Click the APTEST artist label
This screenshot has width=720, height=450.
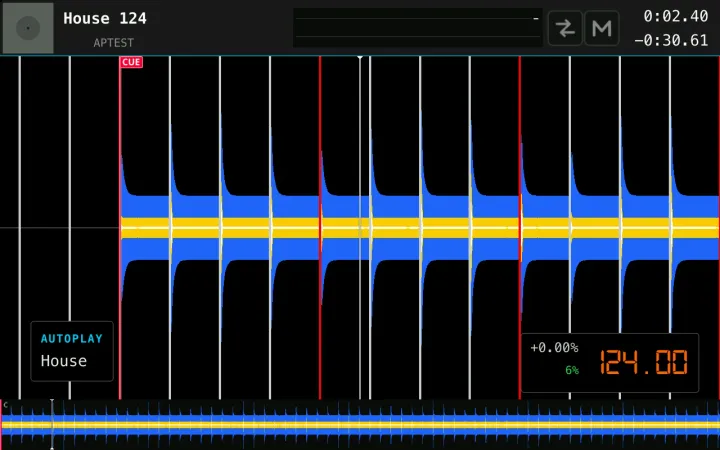tap(113, 43)
